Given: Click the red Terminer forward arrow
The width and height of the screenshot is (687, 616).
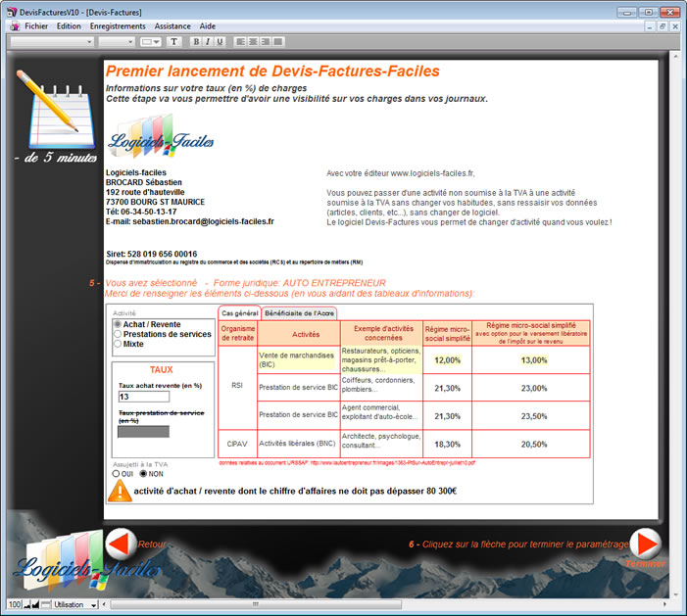Looking at the screenshot, I should (643, 545).
